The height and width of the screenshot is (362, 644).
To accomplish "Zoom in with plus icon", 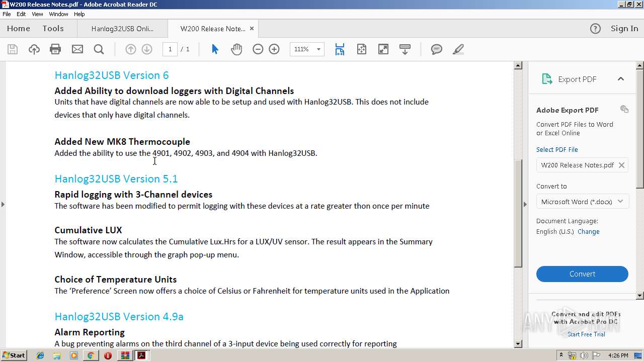I will (x=274, y=49).
